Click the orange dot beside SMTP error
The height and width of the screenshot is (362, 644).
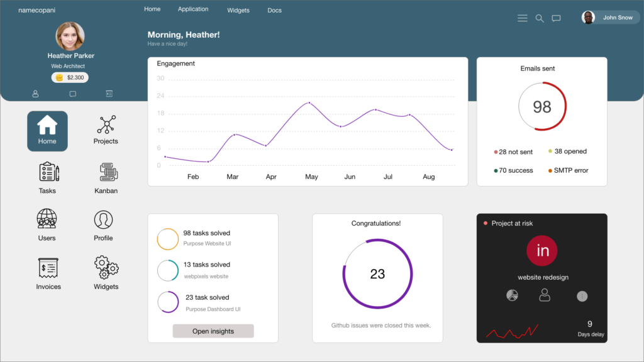click(x=550, y=171)
